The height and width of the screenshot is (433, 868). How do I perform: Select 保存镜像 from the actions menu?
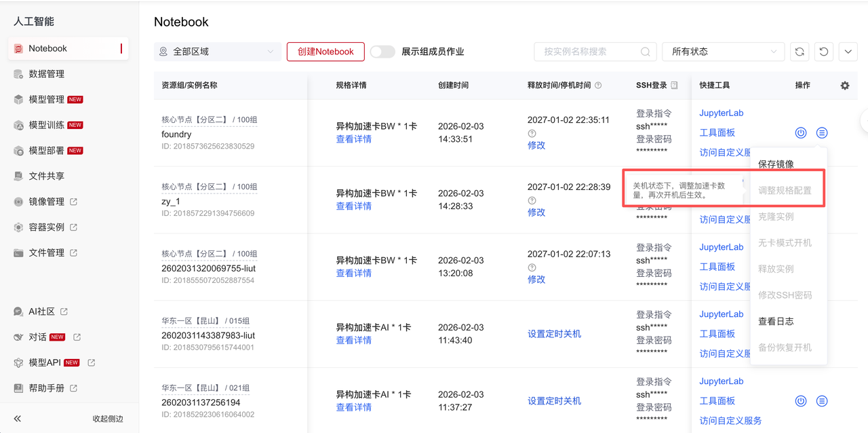pos(776,164)
